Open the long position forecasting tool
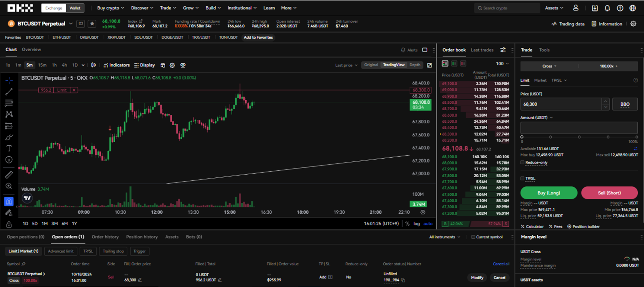 pos(9,126)
